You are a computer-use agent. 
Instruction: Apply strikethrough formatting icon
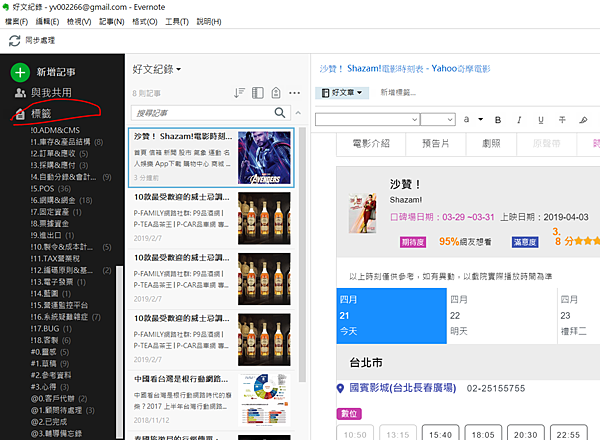pos(562,120)
